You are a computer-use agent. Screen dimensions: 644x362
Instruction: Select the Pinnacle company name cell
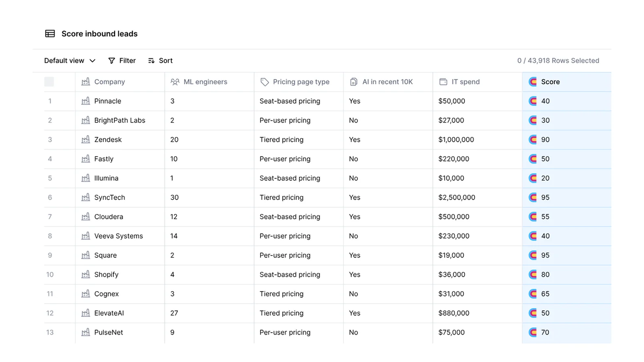[120, 101]
